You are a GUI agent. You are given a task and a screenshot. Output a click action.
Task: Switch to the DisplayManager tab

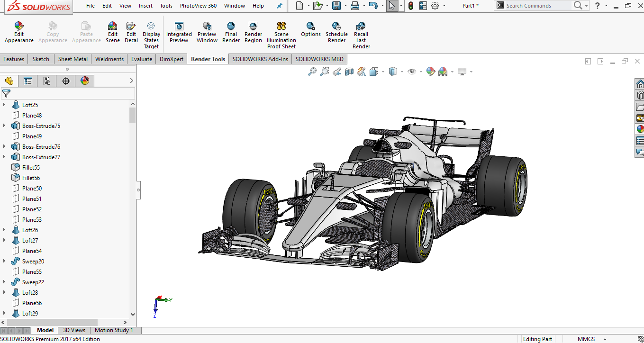pyautogui.click(x=84, y=81)
